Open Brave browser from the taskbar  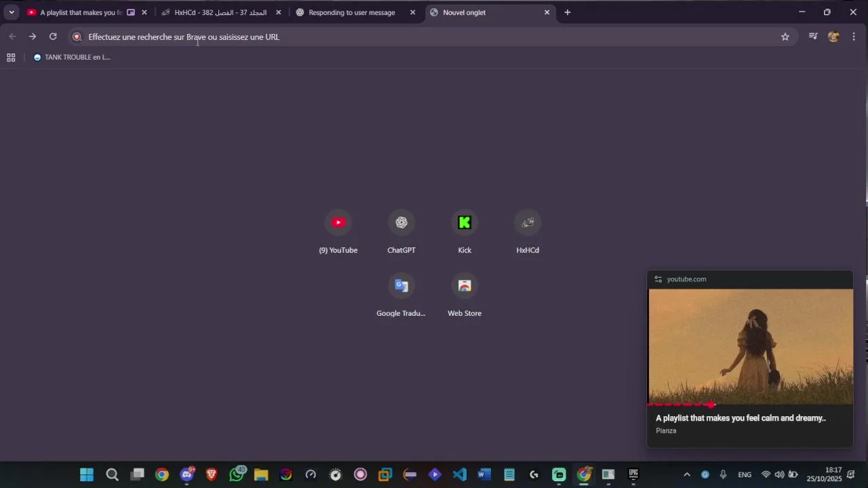212,474
